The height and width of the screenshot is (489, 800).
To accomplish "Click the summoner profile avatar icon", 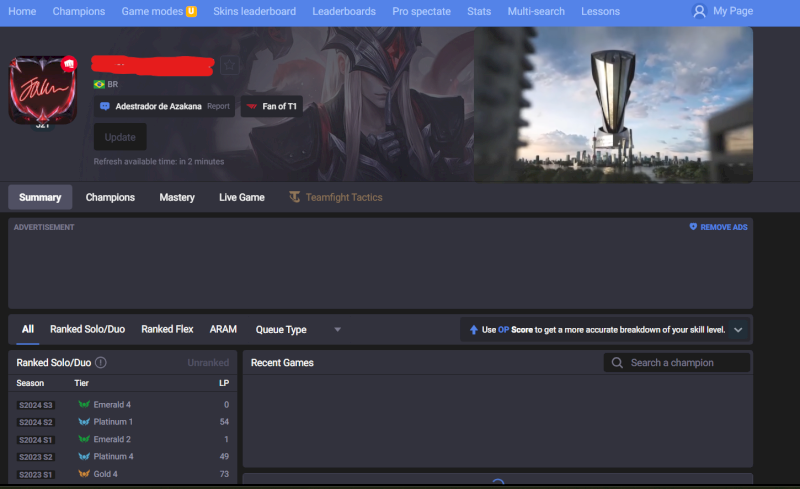I will click(x=43, y=90).
